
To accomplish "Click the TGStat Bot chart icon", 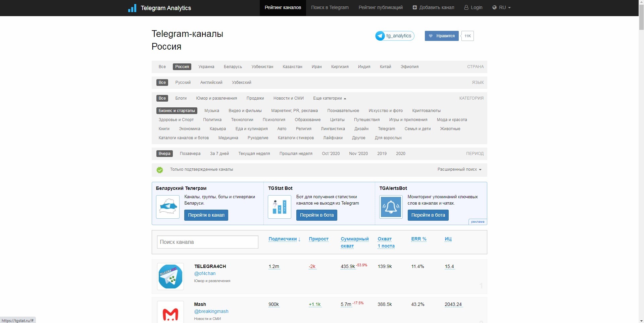I will click(279, 207).
